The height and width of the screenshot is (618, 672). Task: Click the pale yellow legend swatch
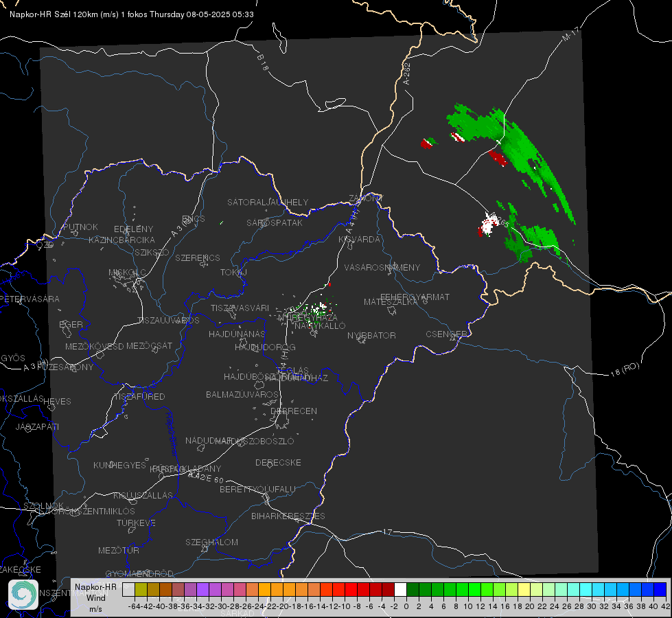click(524, 589)
